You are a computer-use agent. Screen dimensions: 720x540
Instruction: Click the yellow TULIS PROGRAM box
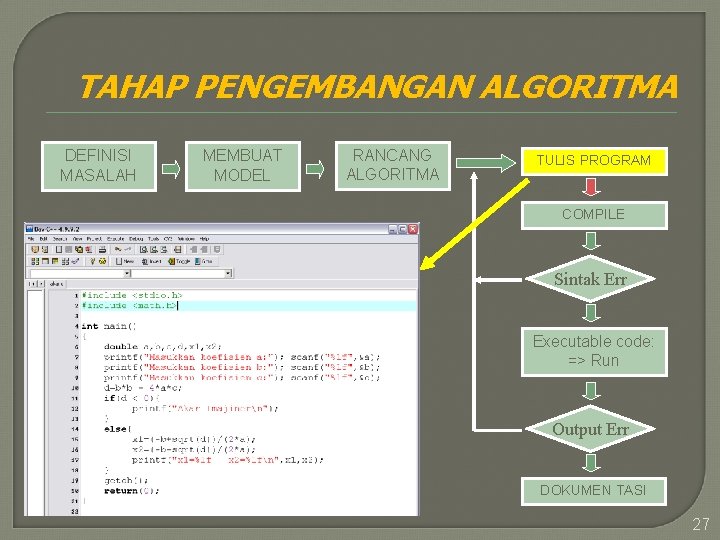tap(594, 161)
